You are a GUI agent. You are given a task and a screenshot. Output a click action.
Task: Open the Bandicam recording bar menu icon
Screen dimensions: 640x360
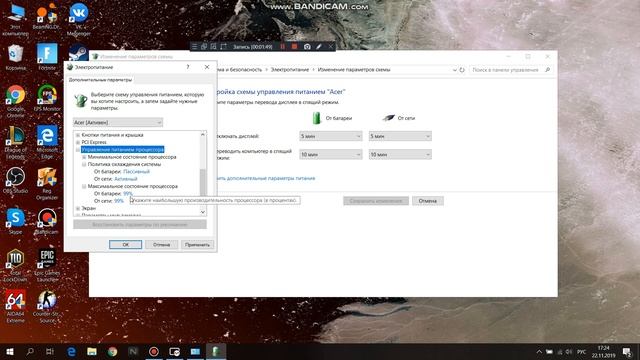[x=195, y=47]
